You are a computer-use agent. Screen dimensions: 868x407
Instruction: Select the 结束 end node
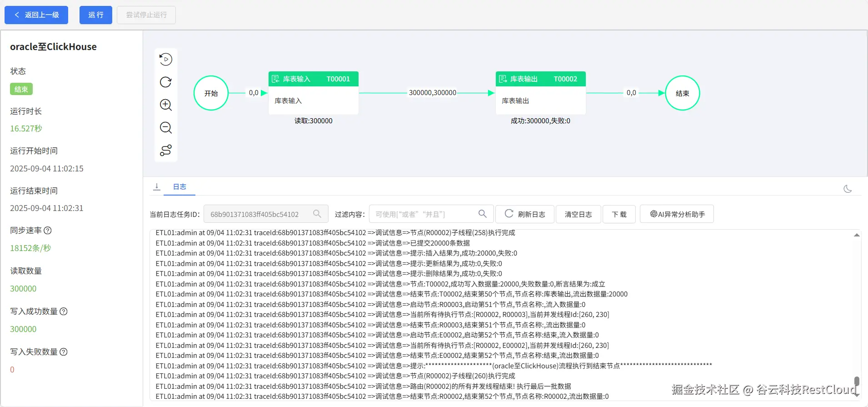tap(683, 93)
